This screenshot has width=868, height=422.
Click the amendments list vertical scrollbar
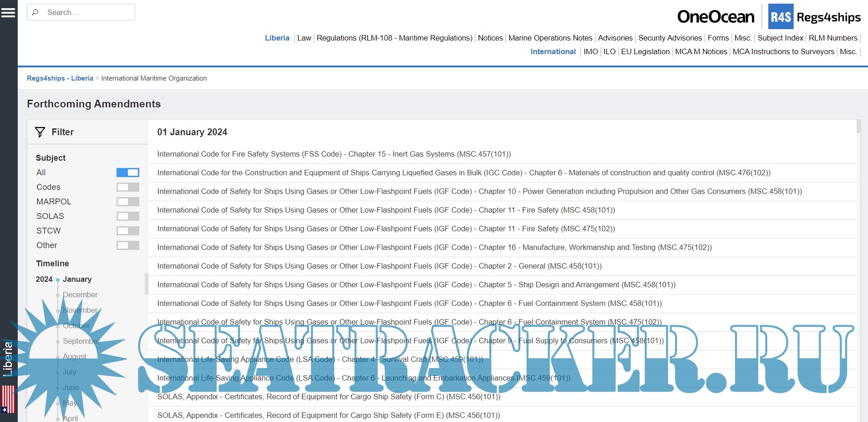[x=858, y=228]
